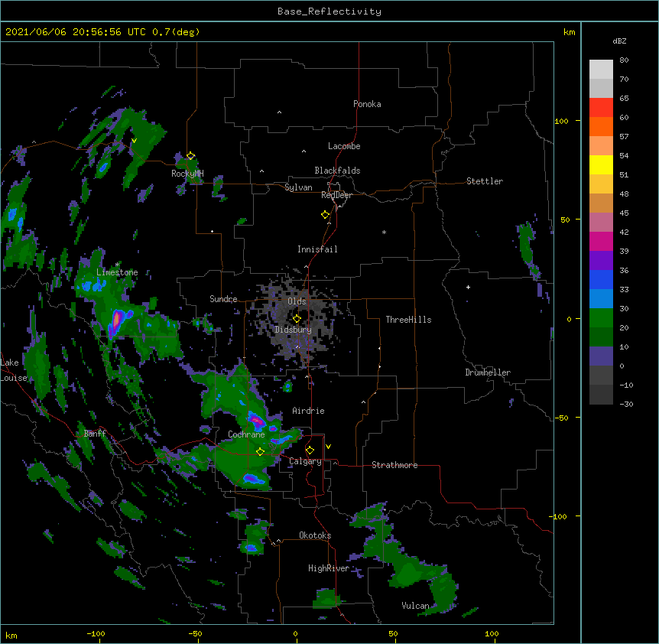The image size is (659, 644).
Task: Click the Drumheller label
Action: click(x=488, y=372)
